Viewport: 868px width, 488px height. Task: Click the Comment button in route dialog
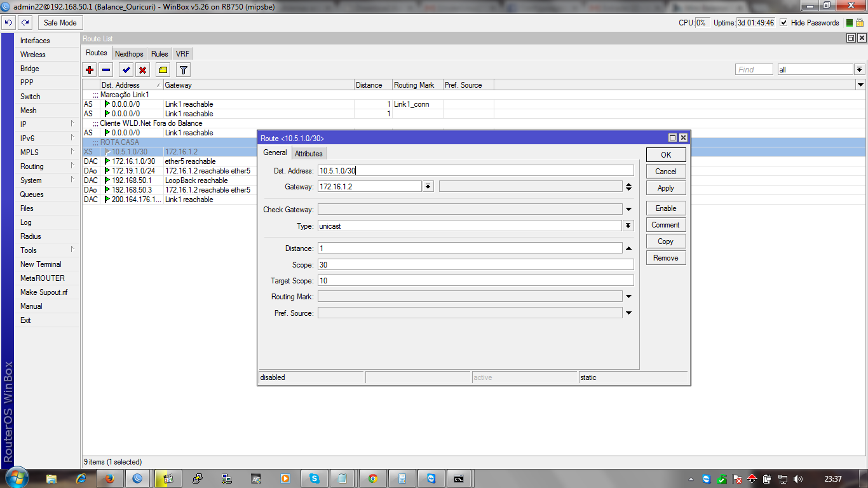coord(666,225)
